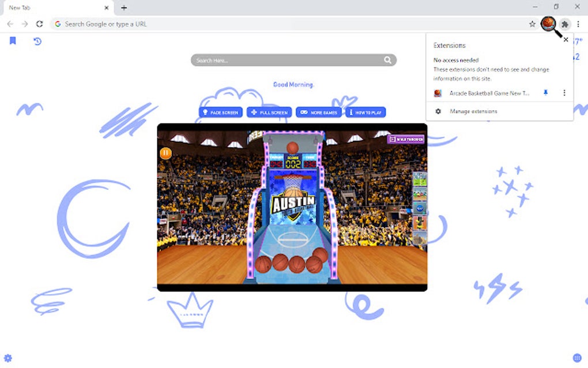The image size is (588, 368).
Task: Open the How To Play button
Action: [x=365, y=112]
